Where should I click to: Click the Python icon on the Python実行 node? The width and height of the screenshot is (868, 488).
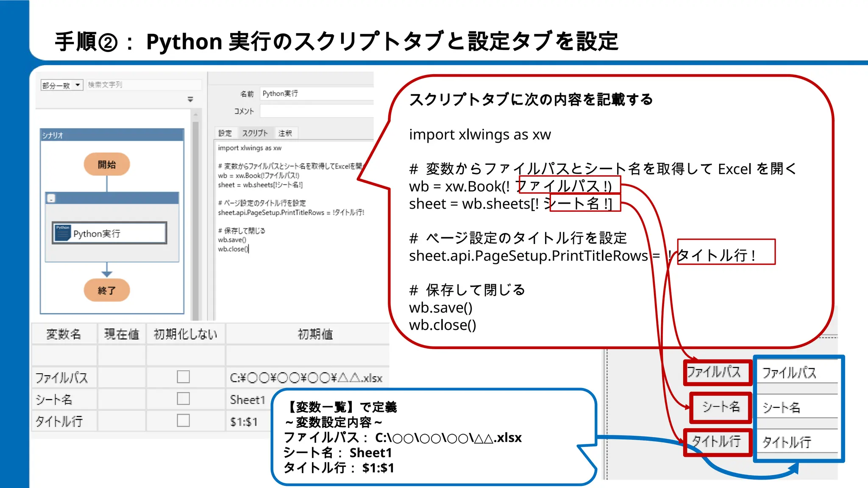click(63, 233)
